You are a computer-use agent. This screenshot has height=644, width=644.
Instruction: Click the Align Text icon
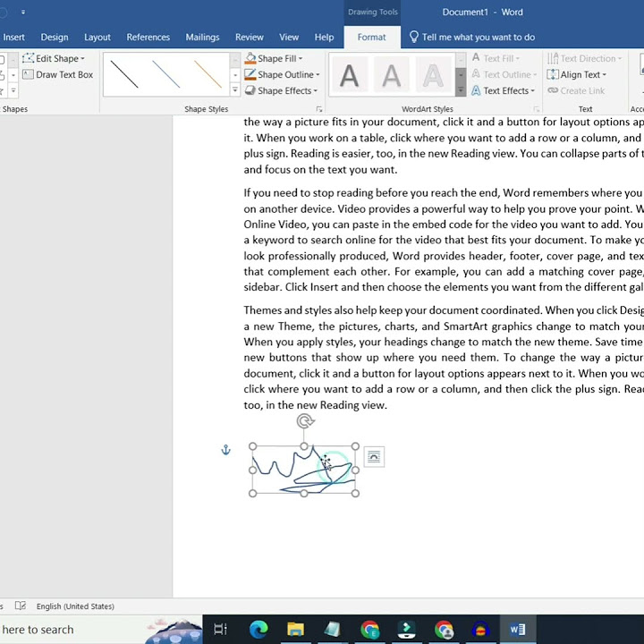[553, 74]
